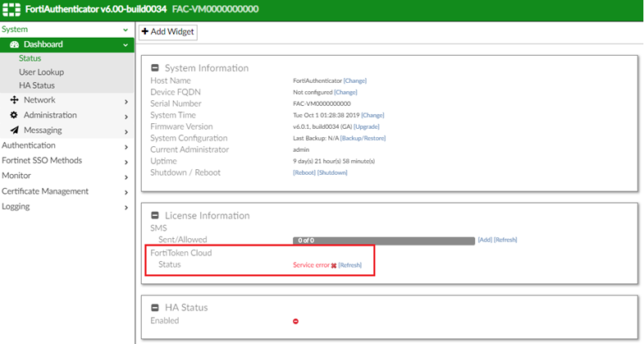The height and width of the screenshot is (344, 644).
Task: Click the Reboot link
Action: tap(304, 172)
